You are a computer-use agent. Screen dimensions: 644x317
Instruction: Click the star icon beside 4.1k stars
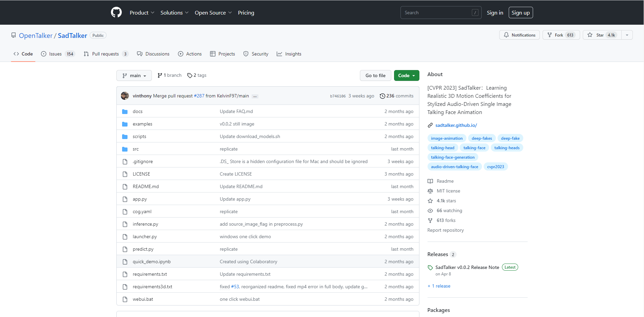point(430,201)
